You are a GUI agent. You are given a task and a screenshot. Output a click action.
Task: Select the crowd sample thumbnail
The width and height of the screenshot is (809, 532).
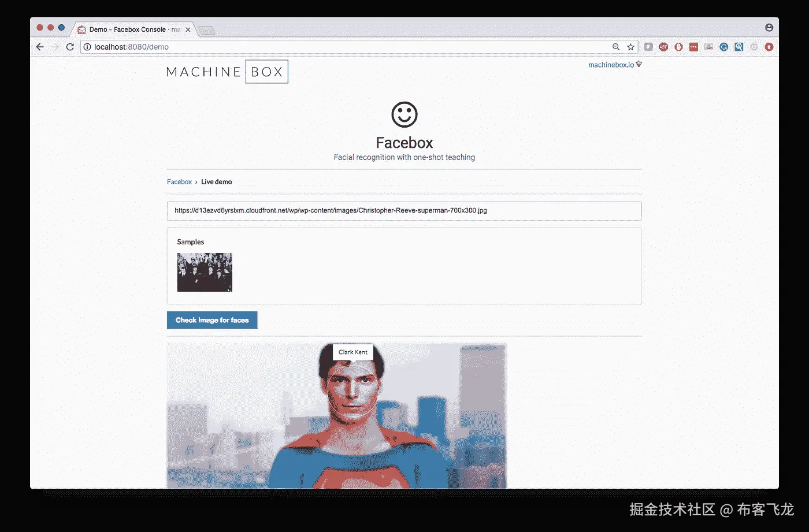205,272
